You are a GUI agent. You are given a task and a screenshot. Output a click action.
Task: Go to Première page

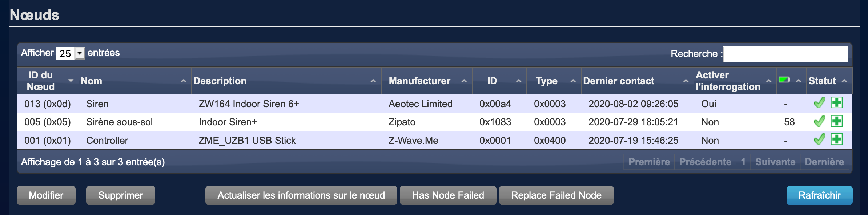pos(649,162)
